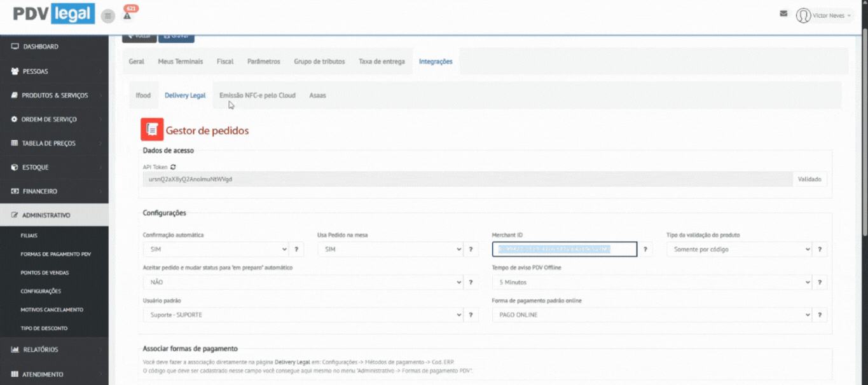868x385 pixels.
Task: Click the hamburger menu toggle icon
Action: coord(108,16)
